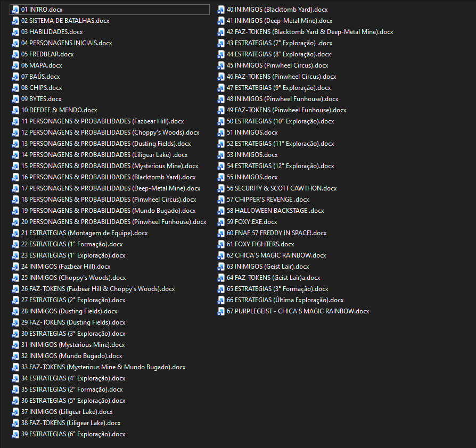Click the Word icon of 66 ESTRATEGIAS Última Exploração
The image size is (476, 448).
tap(221, 300)
